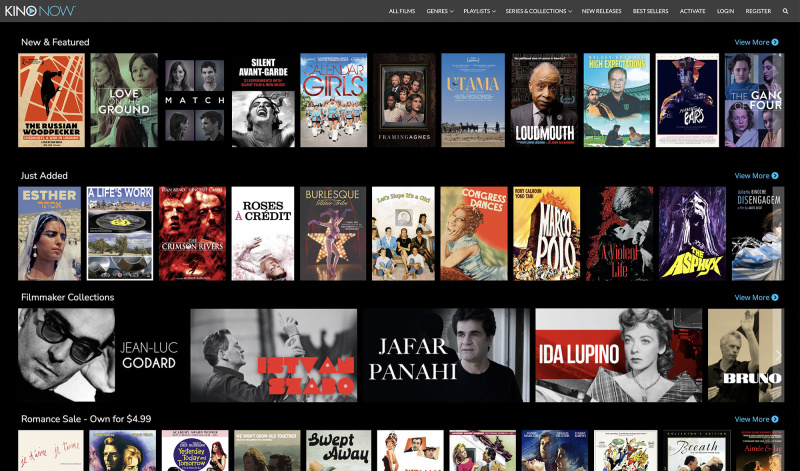View more Just Added films
The height and width of the screenshot is (471, 800).
coord(756,176)
